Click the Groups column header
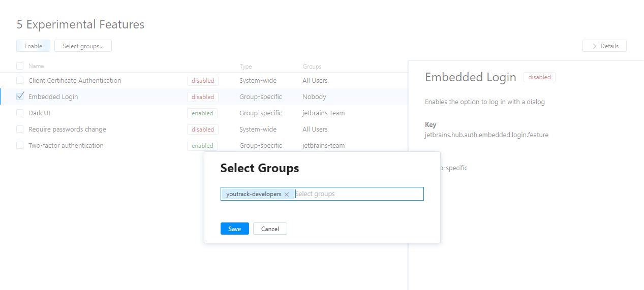644x290 pixels. click(312, 67)
